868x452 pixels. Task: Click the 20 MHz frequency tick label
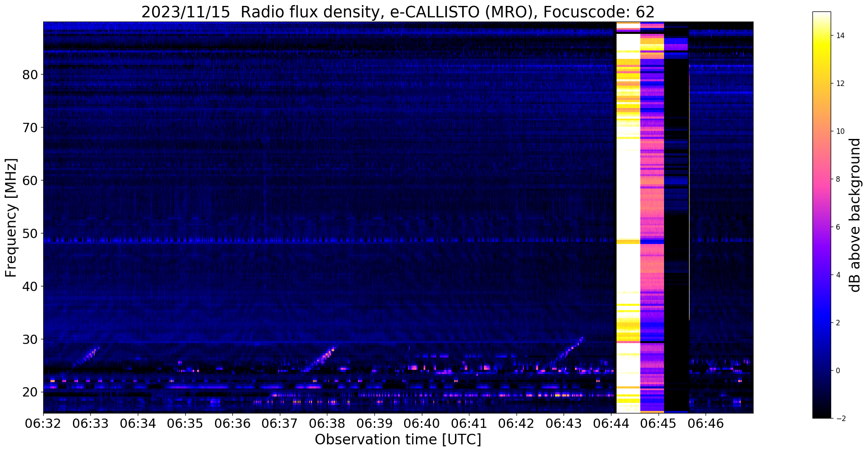(x=30, y=392)
